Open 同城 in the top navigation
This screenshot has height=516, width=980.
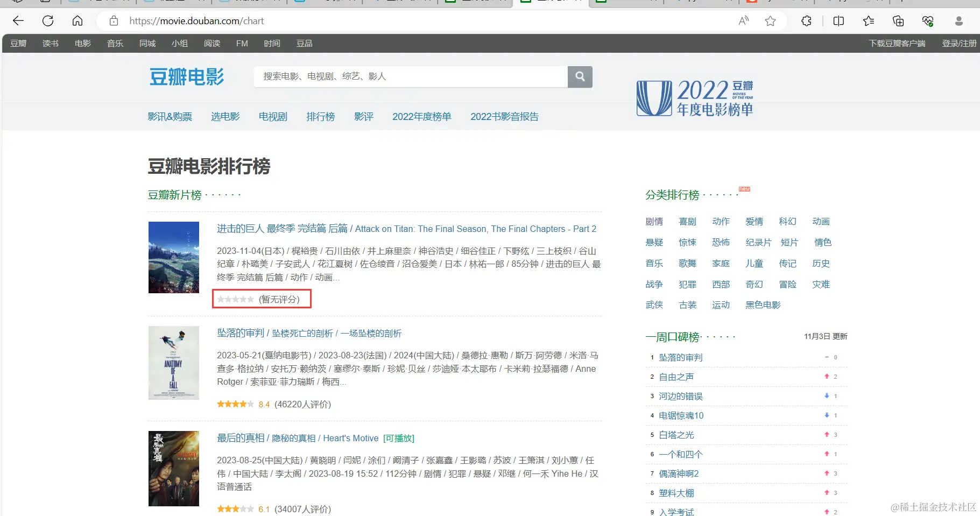point(147,44)
